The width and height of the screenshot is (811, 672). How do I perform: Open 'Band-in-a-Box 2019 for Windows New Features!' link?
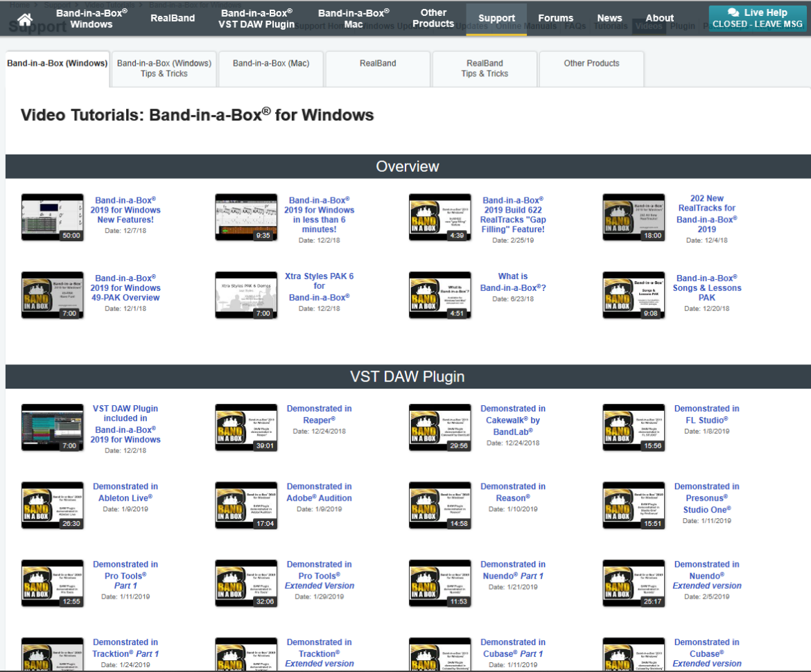click(125, 210)
